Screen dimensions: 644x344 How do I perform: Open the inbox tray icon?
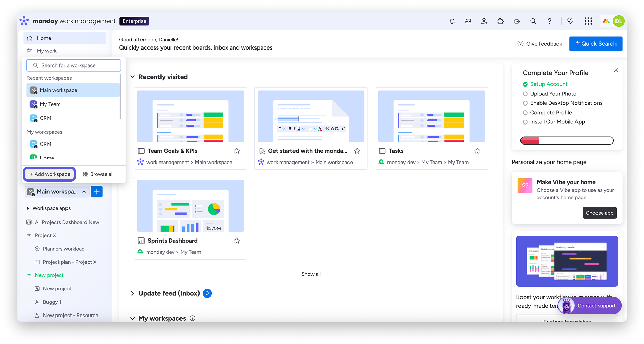click(x=468, y=21)
